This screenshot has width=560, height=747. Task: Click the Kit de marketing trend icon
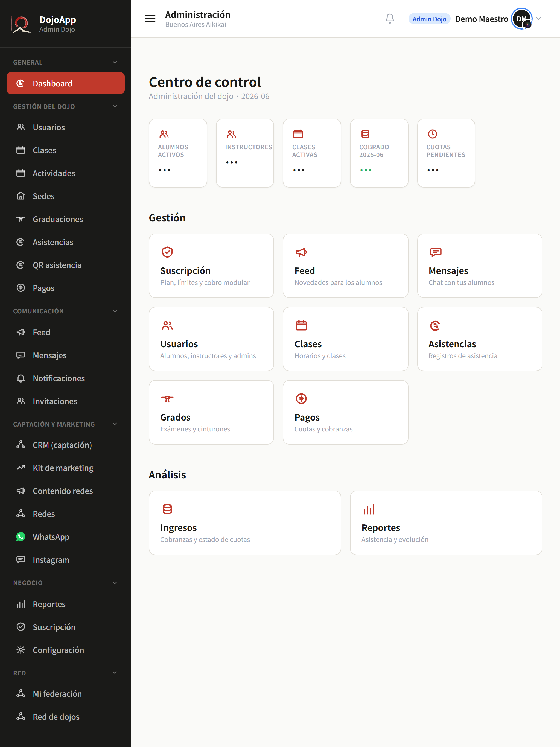(21, 467)
